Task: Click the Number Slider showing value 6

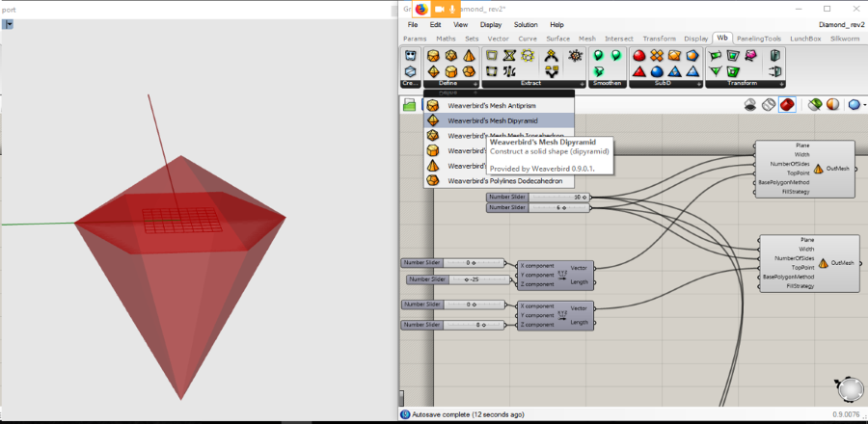Action: pyautogui.click(x=538, y=208)
